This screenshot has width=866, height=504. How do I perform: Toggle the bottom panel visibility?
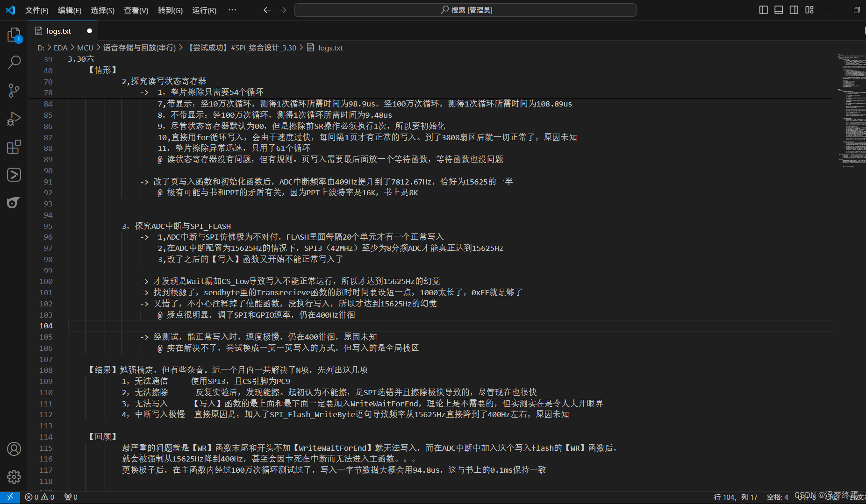point(778,9)
